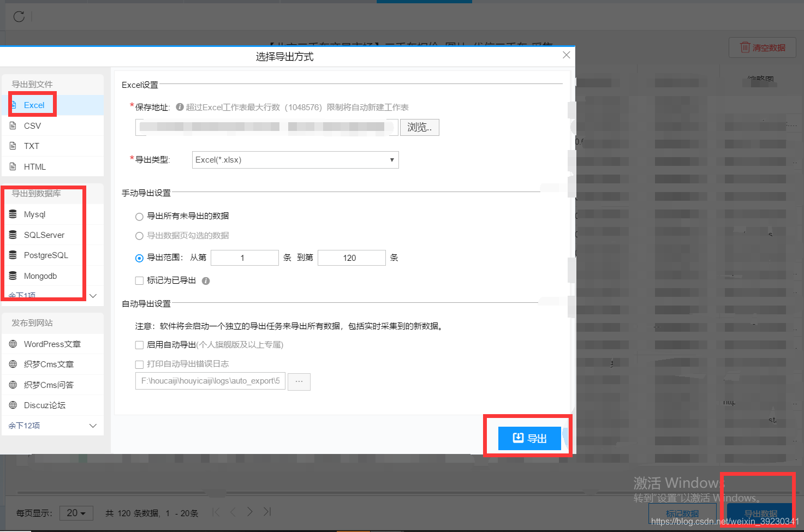Click the SQLServer database icon
The height and width of the screenshot is (532, 804).
tap(13, 235)
